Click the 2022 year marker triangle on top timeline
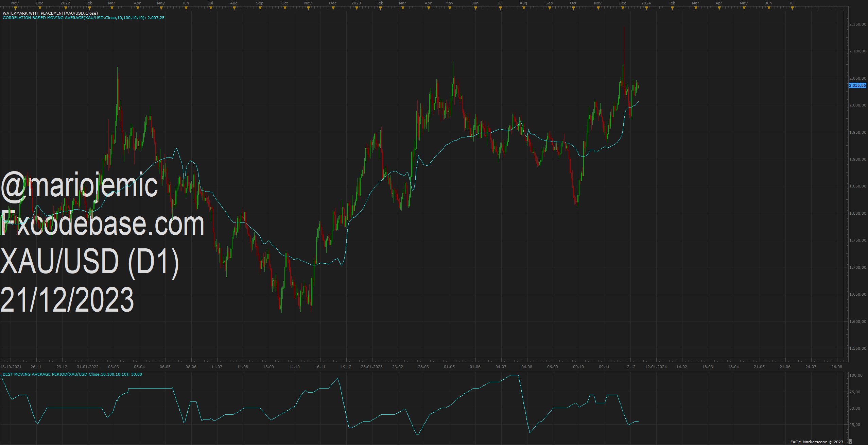The height and width of the screenshot is (445, 868). tap(66, 8)
